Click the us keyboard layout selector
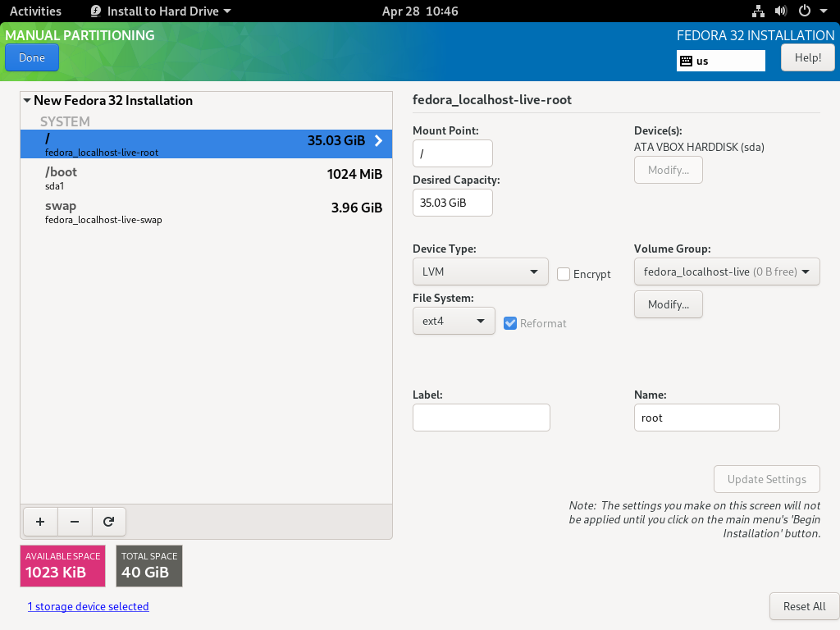The height and width of the screenshot is (630, 840). pyautogui.click(x=720, y=61)
